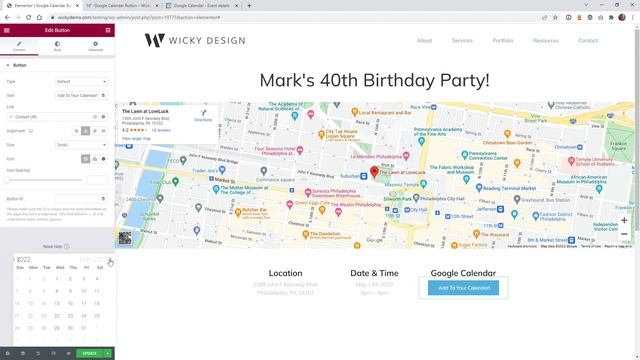Click the green Update button
640x360 pixels.
(x=90, y=353)
